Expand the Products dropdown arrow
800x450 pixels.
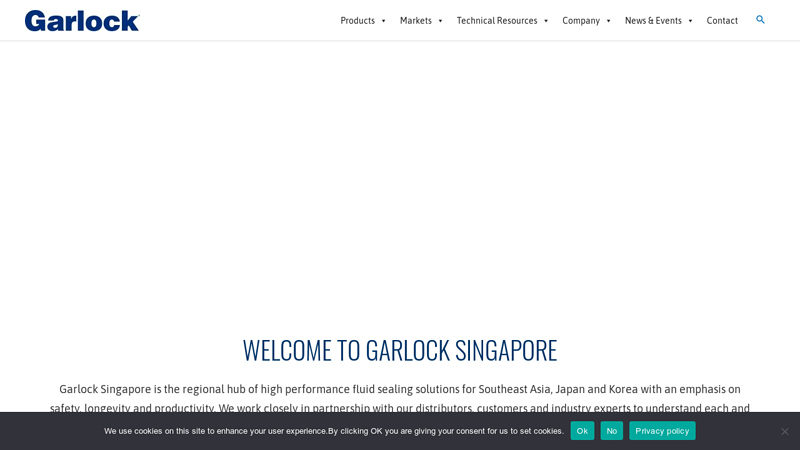[384, 21]
